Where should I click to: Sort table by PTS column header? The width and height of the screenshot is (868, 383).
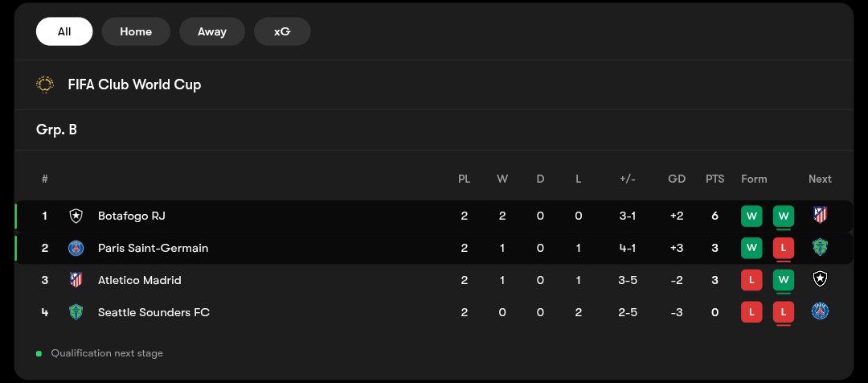pyautogui.click(x=714, y=179)
